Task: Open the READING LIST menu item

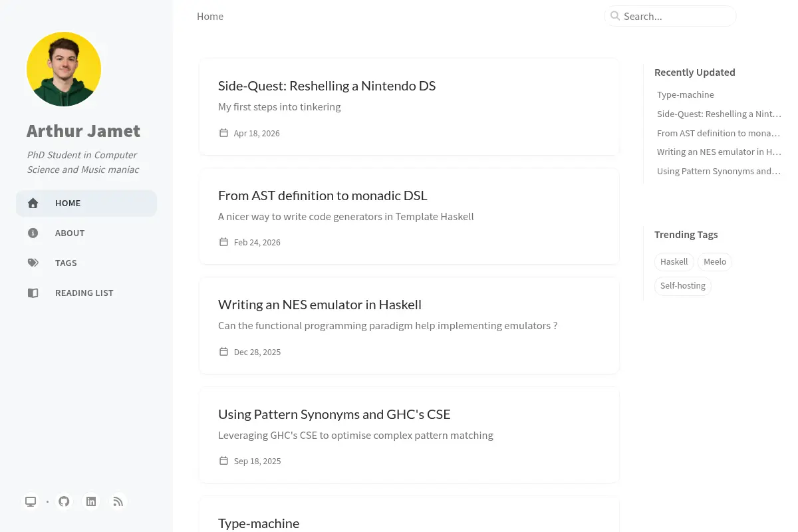Action: pos(86,293)
